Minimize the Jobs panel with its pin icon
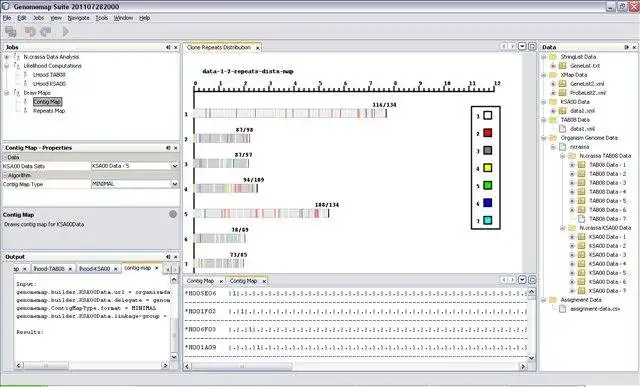 (168, 47)
